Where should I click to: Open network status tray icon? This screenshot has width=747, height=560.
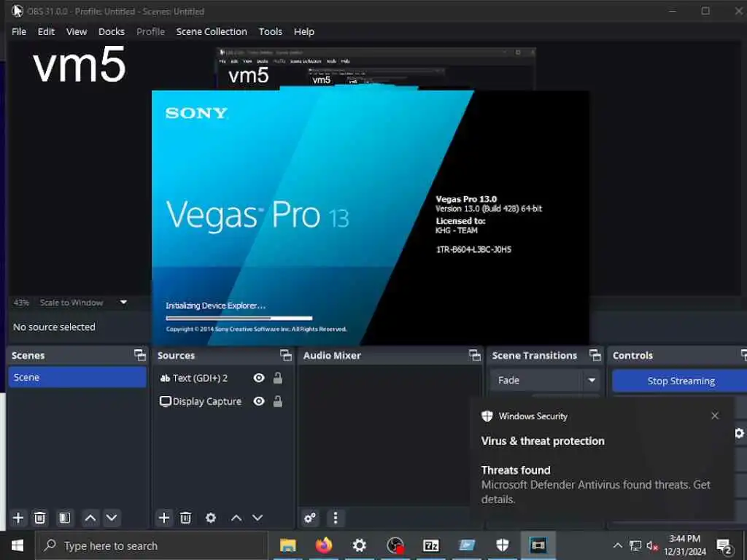click(x=635, y=545)
